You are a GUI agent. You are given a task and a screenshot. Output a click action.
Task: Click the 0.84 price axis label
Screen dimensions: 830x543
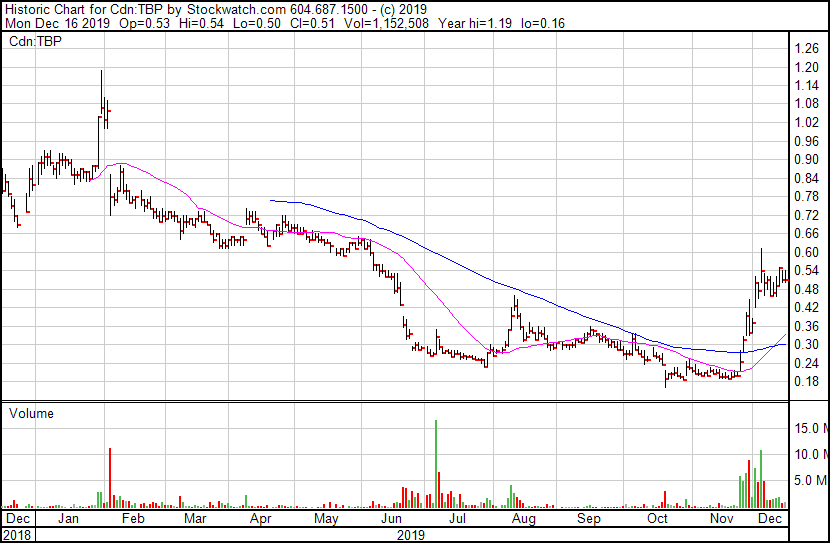(x=806, y=178)
